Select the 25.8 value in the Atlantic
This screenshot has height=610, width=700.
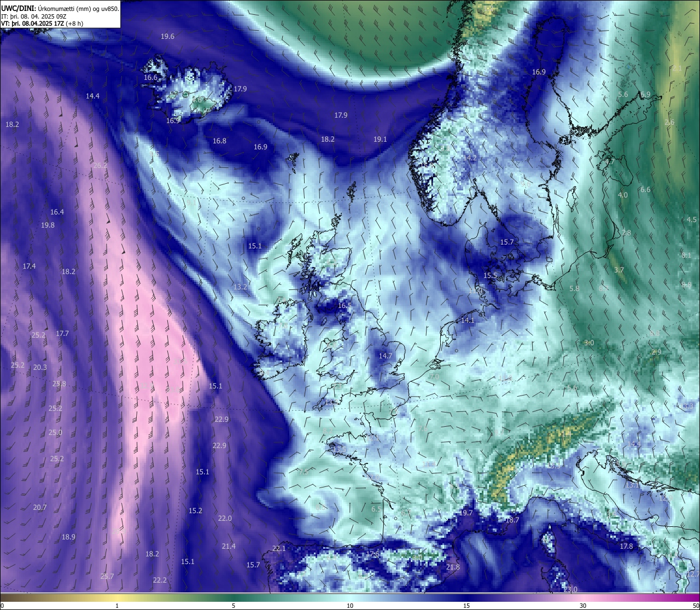point(59,384)
